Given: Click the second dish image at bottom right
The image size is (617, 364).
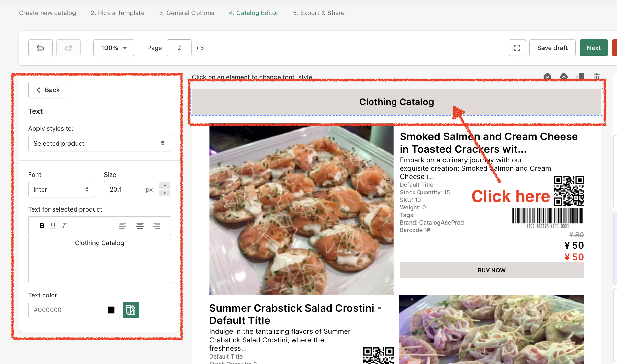Looking at the screenshot, I should click(491, 329).
